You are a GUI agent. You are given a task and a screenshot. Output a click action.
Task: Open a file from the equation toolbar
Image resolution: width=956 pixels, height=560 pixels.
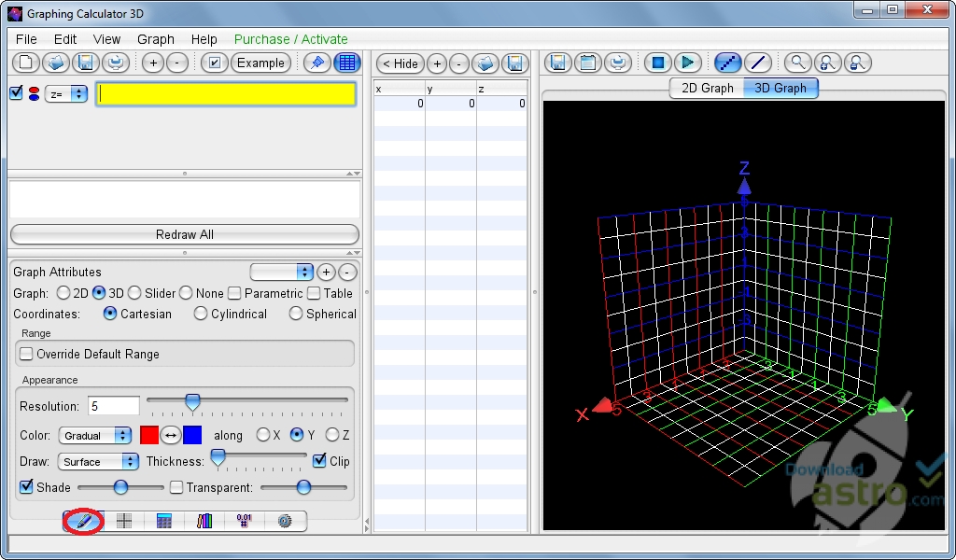point(56,63)
